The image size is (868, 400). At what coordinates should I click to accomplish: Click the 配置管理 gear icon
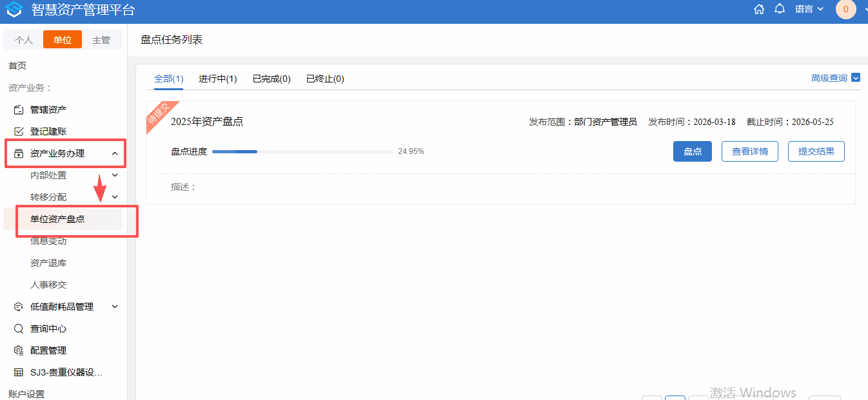(19, 350)
